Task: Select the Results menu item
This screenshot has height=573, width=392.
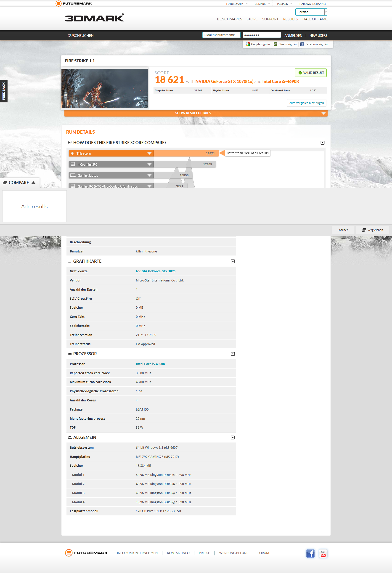Action: pyautogui.click(x=290, y=19)
